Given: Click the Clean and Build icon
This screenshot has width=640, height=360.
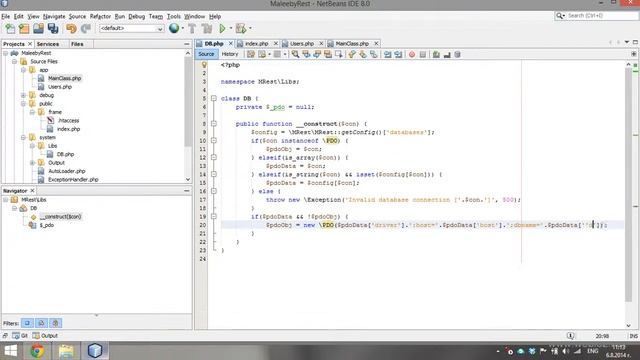Looking at the screenshot, I should (207, 29).
